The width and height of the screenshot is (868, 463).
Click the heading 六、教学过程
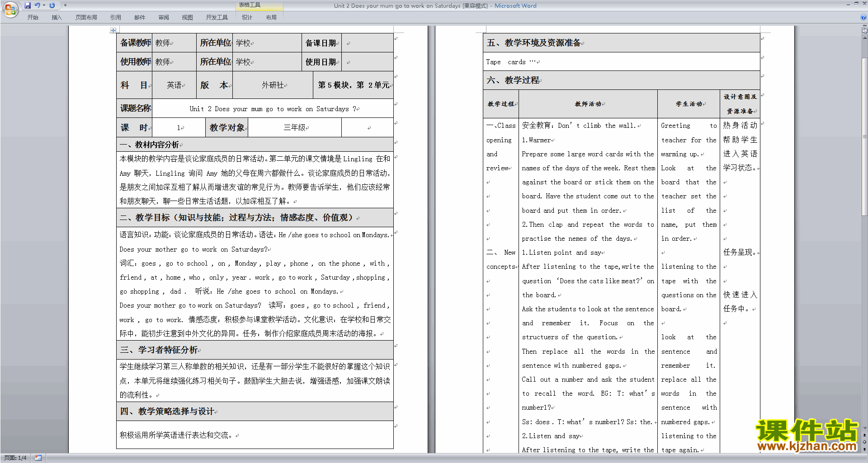(x=513, y=80)
